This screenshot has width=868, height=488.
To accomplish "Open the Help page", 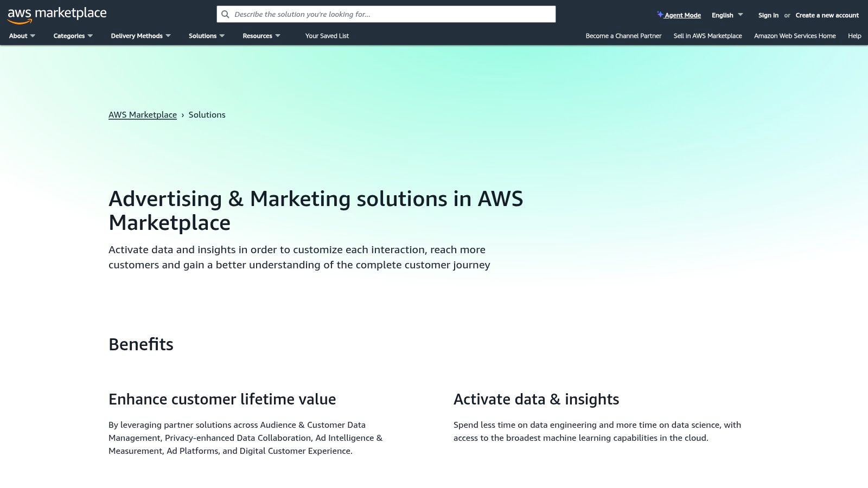I will [854, 36].
